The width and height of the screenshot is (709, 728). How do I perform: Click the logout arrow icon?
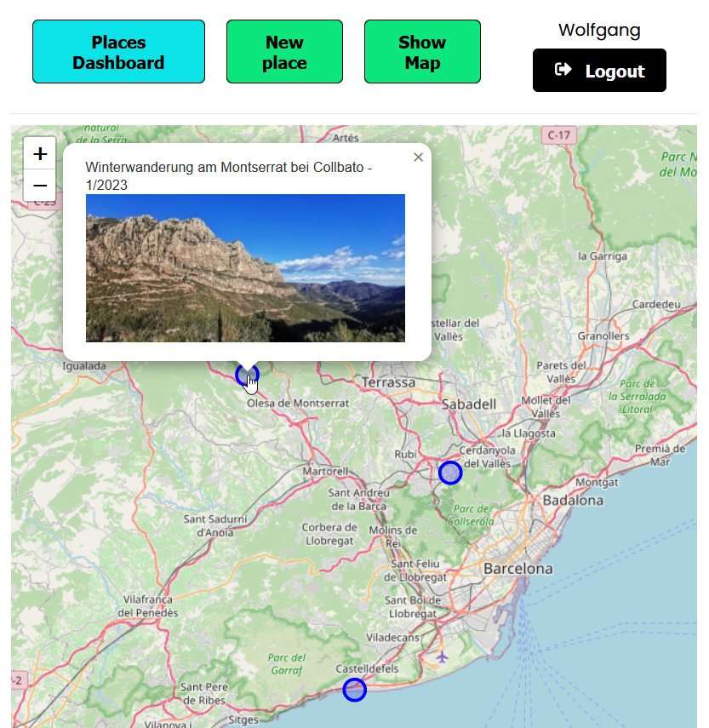pyautogui.click(x=563, y=70)
